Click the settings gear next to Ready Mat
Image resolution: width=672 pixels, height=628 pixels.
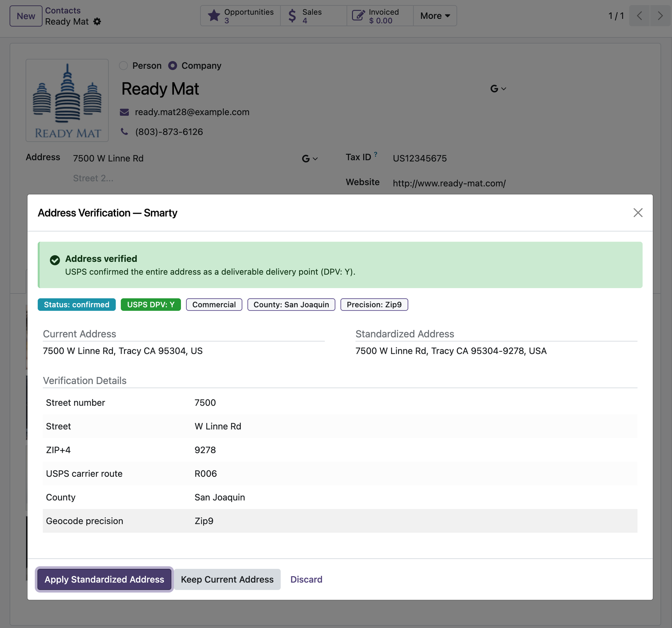click(x=97, y=22)
